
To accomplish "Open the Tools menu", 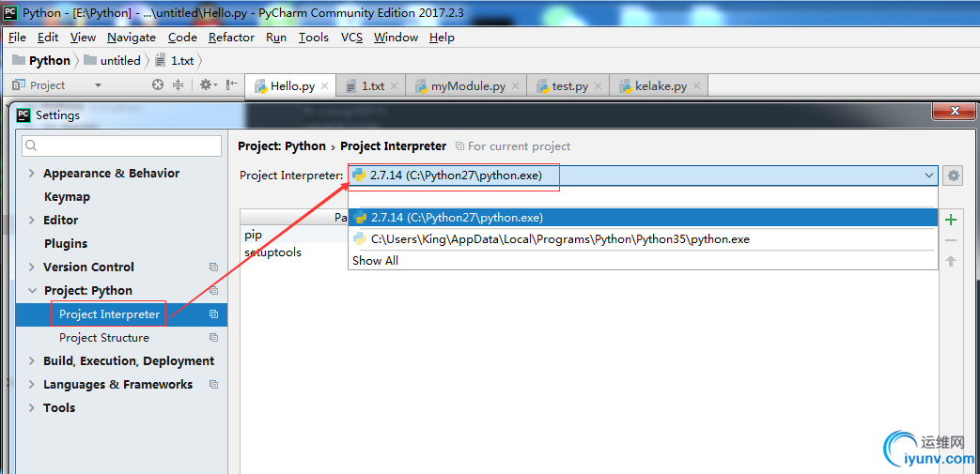I will (313, 38).
